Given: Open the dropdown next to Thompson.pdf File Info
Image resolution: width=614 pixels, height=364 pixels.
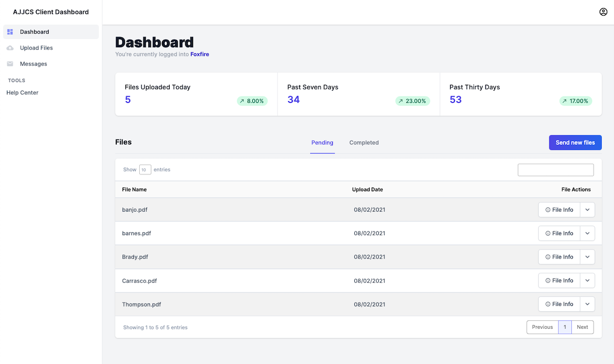Looking at the screenshot, I should pos(587,304).
